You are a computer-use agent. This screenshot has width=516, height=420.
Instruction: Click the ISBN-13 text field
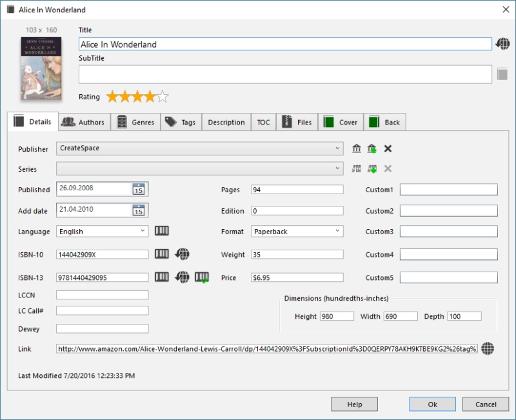click(103, 277)
